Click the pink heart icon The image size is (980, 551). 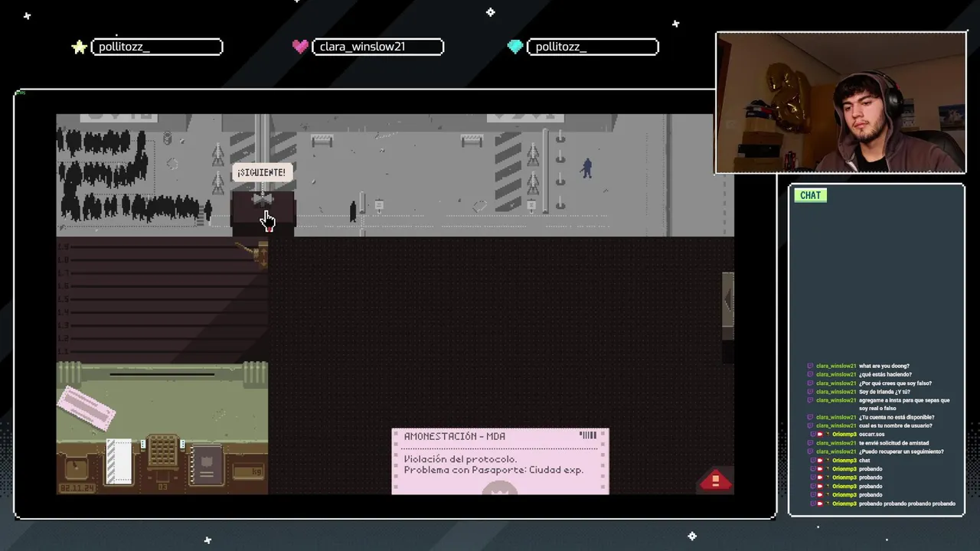click(300, 47)
